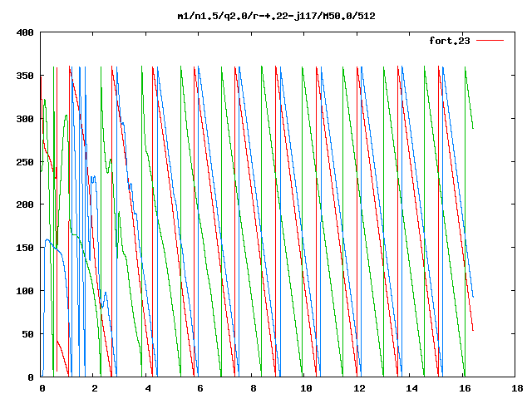Click the y-axis label 200
Screen dimensions: 532x399
pyautogui.click(x=25, y=204)
